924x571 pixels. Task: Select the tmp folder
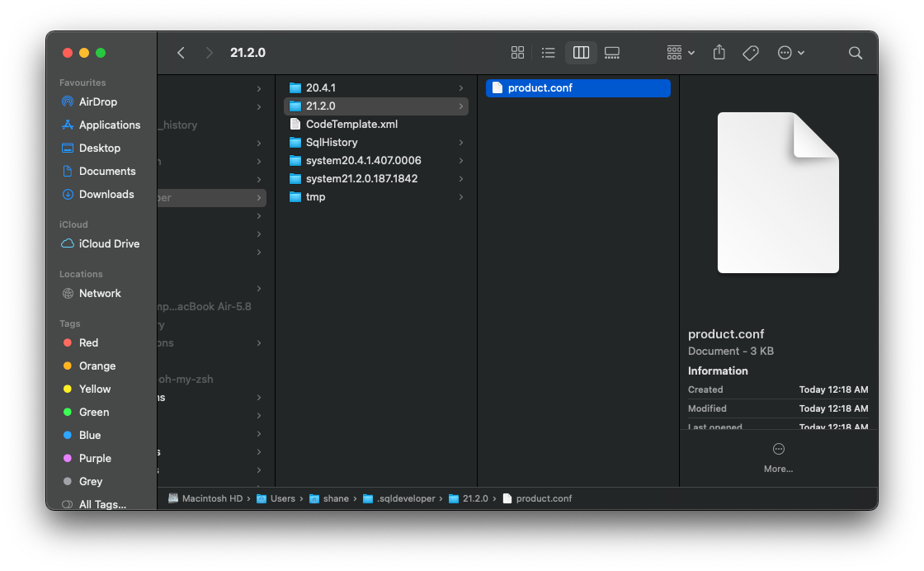pos(376,197)
